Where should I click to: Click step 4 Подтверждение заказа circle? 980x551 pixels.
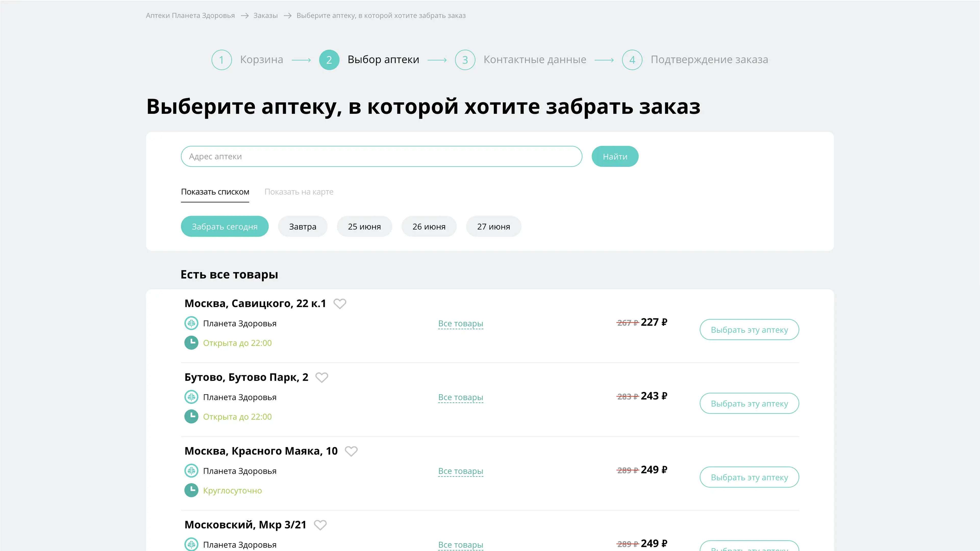point(632,60)
